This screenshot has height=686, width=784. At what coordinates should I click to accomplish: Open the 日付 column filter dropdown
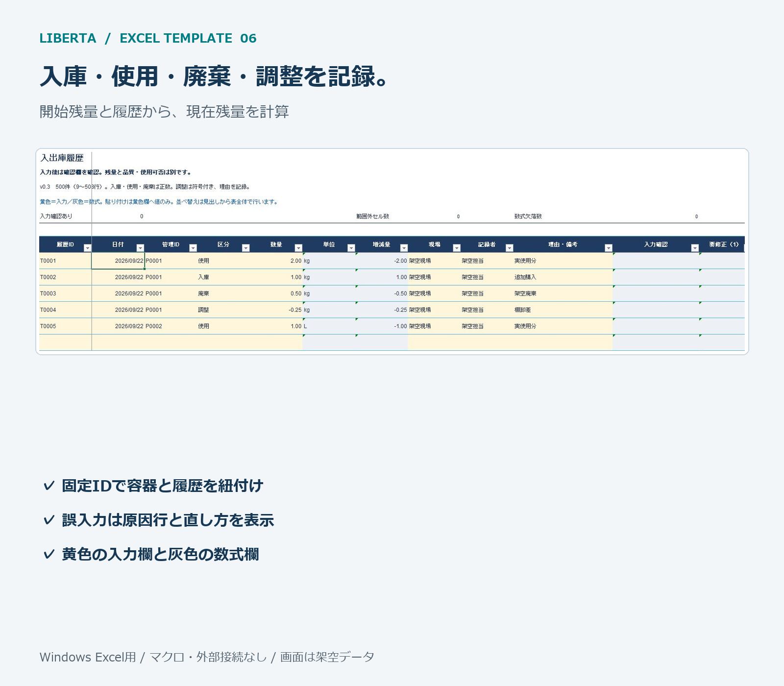click(140, 248)
